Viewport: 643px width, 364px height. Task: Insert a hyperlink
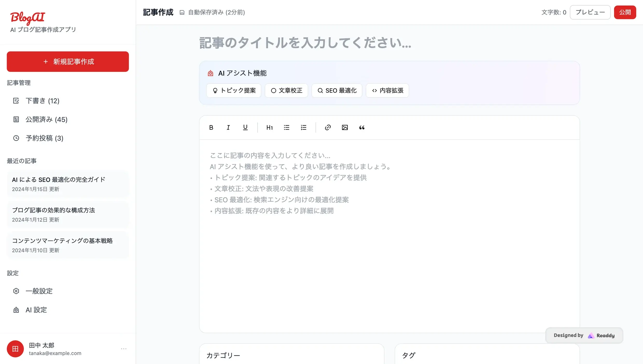coord(327,127)
